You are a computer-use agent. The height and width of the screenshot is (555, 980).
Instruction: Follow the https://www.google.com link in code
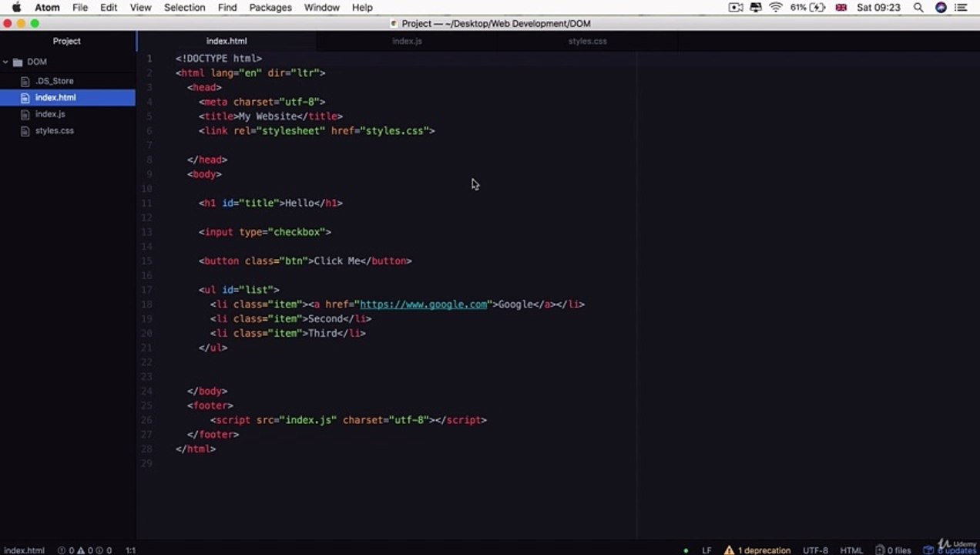point(424,304)
